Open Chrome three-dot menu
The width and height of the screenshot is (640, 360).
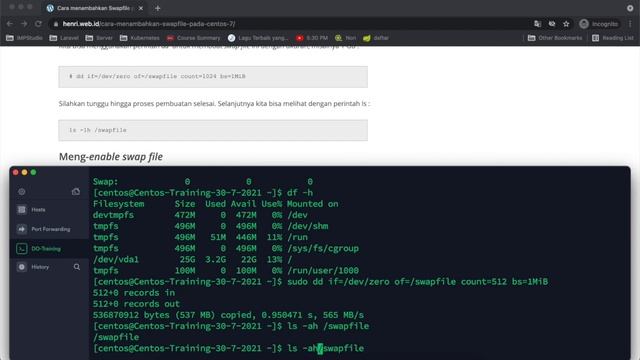click(631, 24)
